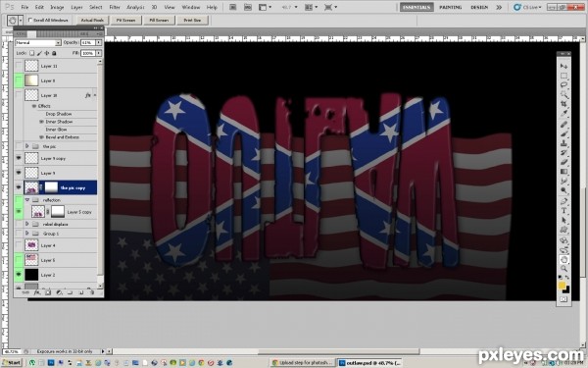The width and height of the screenshot is (588, 368).
Task: Select the Crop tool
Action: pos(563,104)
